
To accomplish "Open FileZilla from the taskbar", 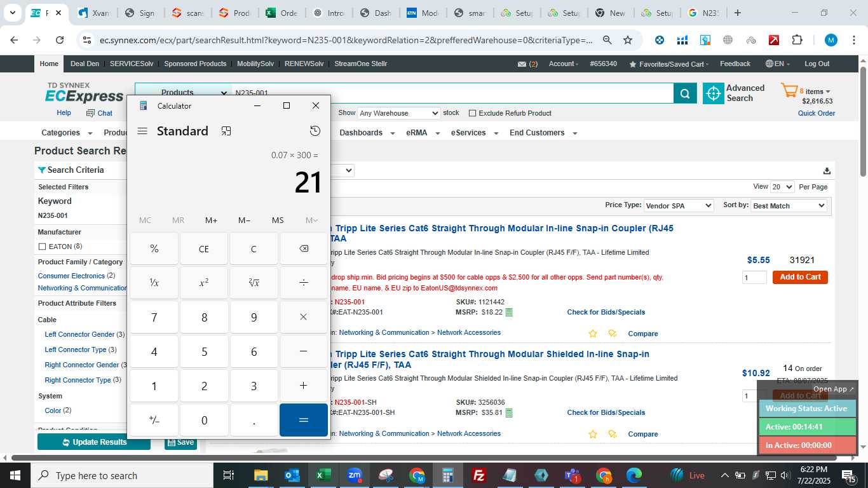I will [x=479, y=475].
